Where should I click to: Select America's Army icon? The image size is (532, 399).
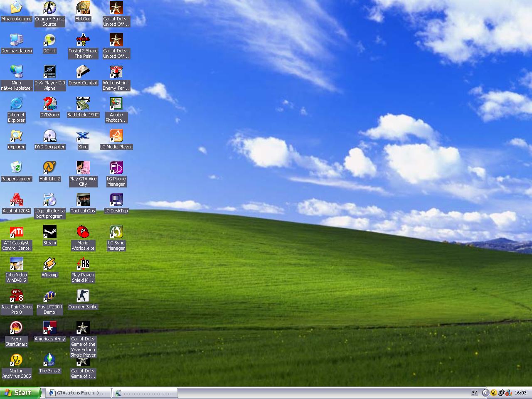click(x=49, y=328)
